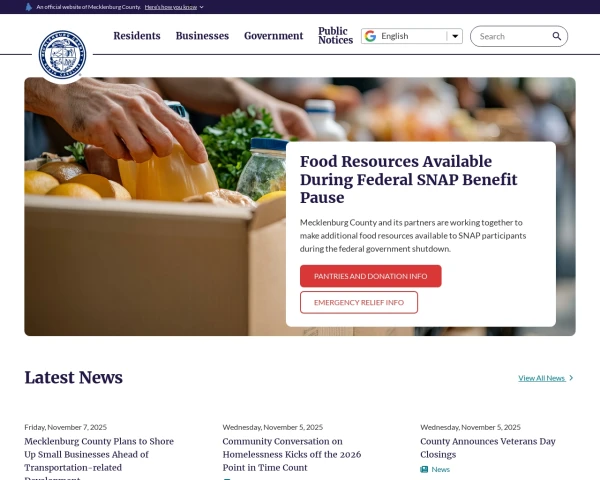Click the Pantries and Donation Info button
The width and height of the screenshot is (600, 480).
[370, 276]
